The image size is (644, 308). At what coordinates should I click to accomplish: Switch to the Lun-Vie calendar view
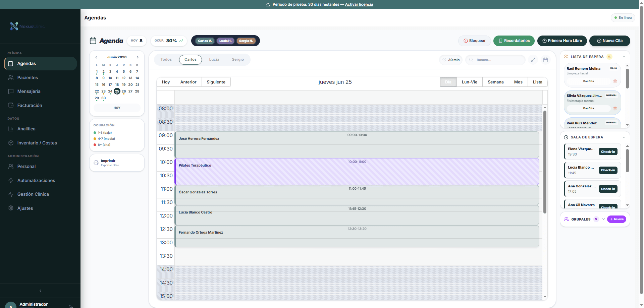coord(469,82)
